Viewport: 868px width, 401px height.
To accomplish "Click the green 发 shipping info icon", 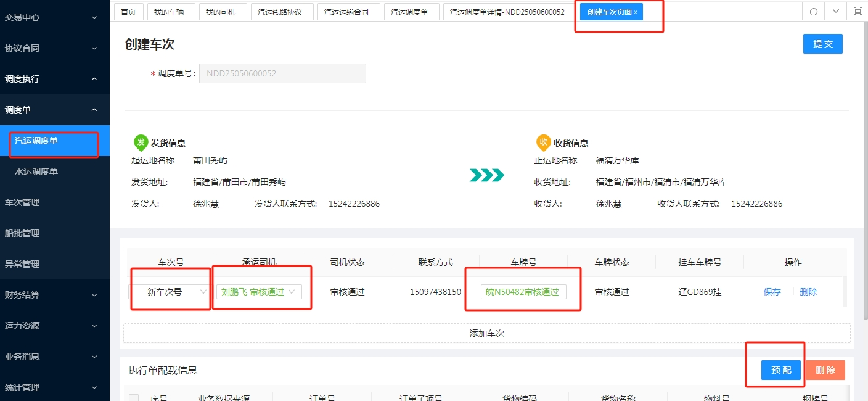I will coord(141,143).
